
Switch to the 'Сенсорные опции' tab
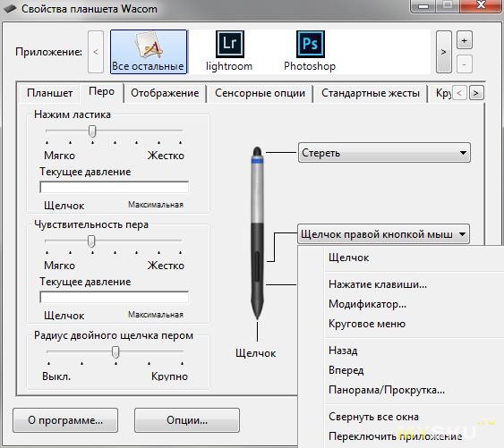[x=260, y=93]
